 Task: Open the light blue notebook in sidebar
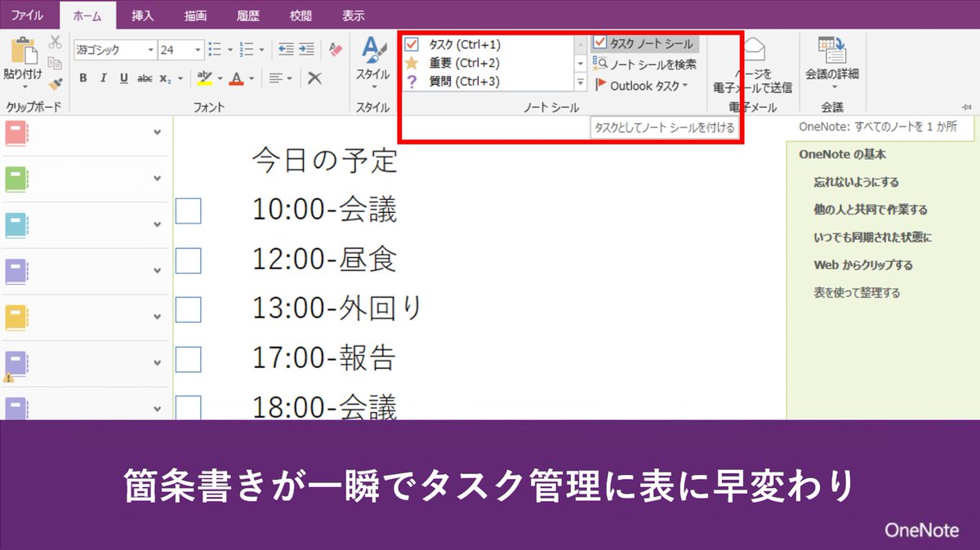pos(16,224)
